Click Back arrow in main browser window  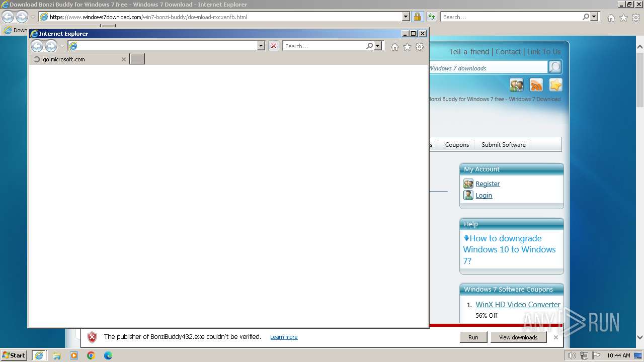point(8,17)
